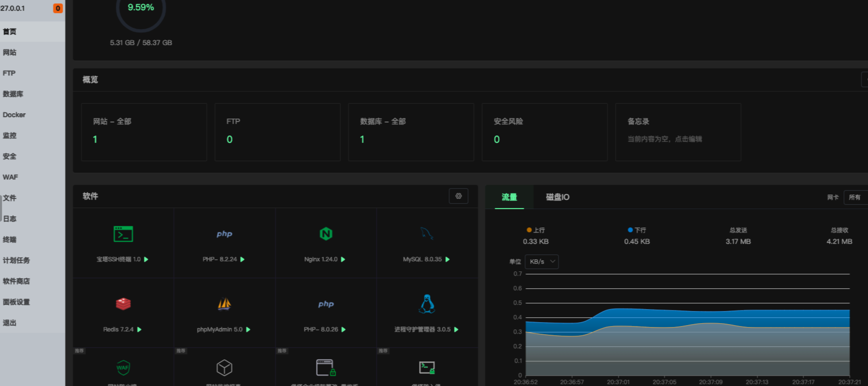Expand the 网卡 所有 dropdown

pos(855,197)
